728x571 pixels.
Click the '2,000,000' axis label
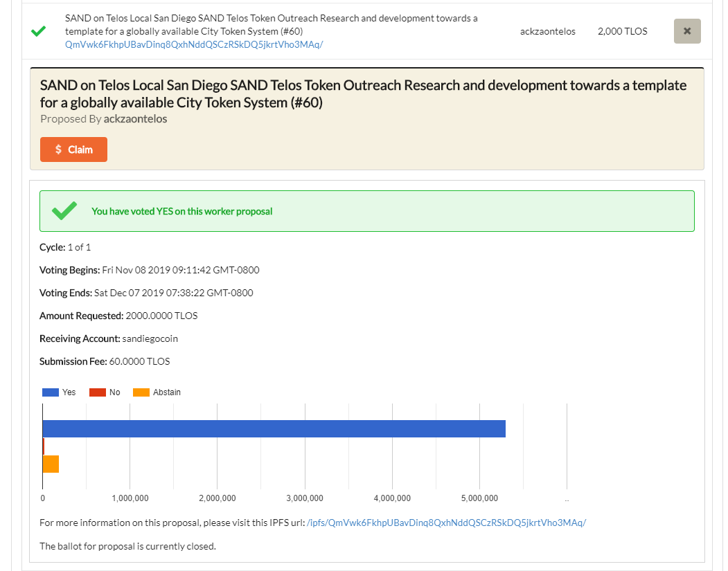217,498
